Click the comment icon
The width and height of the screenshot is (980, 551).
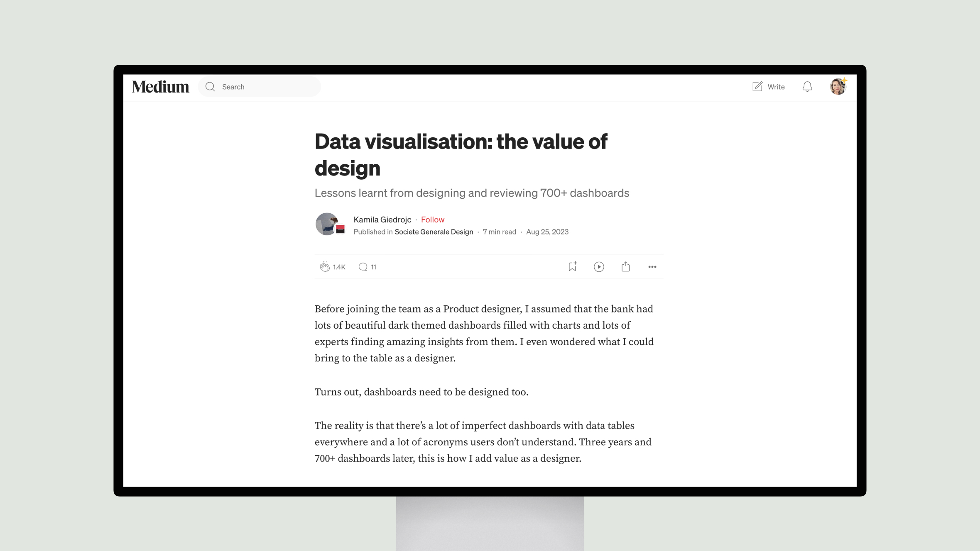tap(363, 266)
